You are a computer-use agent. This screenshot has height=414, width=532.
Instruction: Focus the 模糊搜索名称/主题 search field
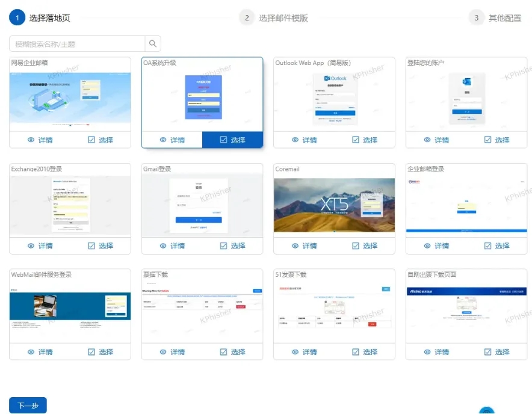77,44
